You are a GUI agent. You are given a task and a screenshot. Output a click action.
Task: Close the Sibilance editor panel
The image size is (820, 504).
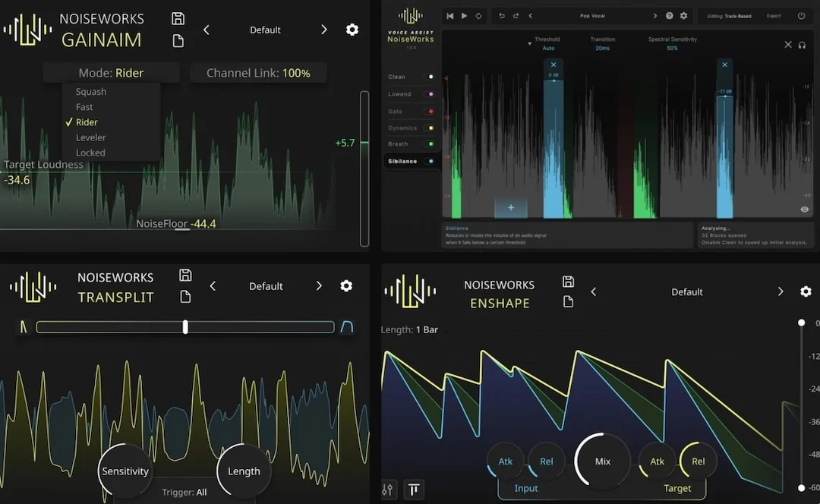(x=788, y=45)
